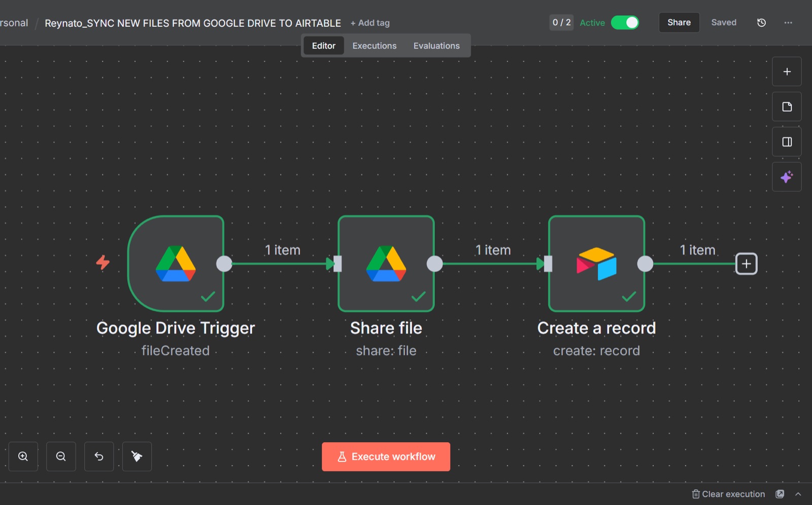Click the 'Create a record' node label
The height and width of the screenshot is (505, 812).
click(x=597, y=328)
